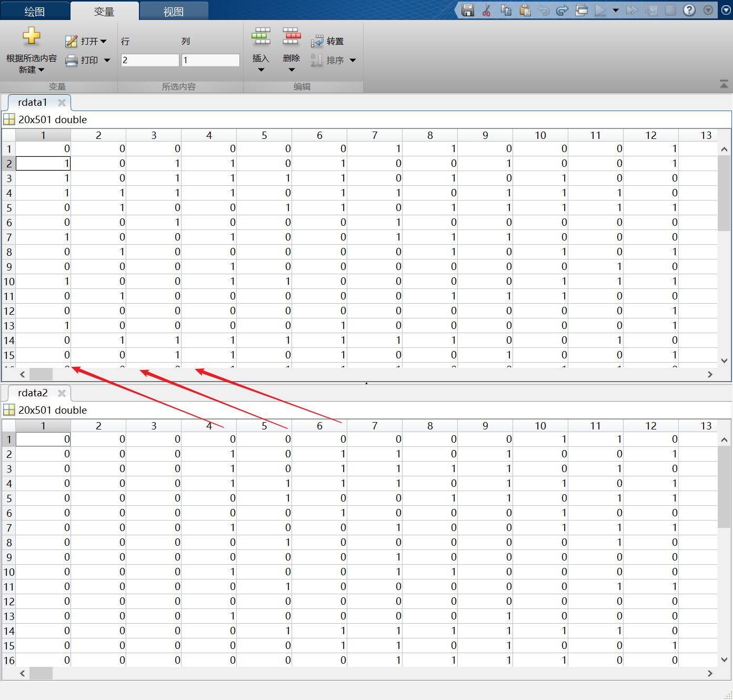The width and height of the screenshot is (733, 700).
Task: Close the rdata2 tab
Action: (x=62, y=393)
